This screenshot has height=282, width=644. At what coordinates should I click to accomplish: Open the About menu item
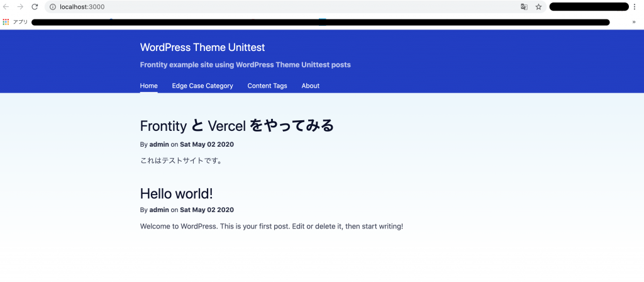(311, 86)
